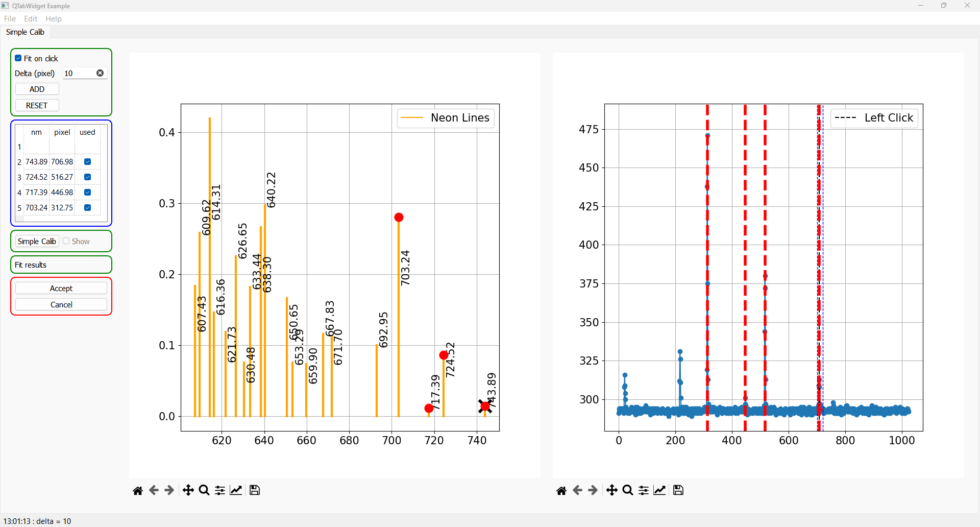980x527 pixels.
Task: Click the Delta (pixel) value field
Action: tap(80, 74)
